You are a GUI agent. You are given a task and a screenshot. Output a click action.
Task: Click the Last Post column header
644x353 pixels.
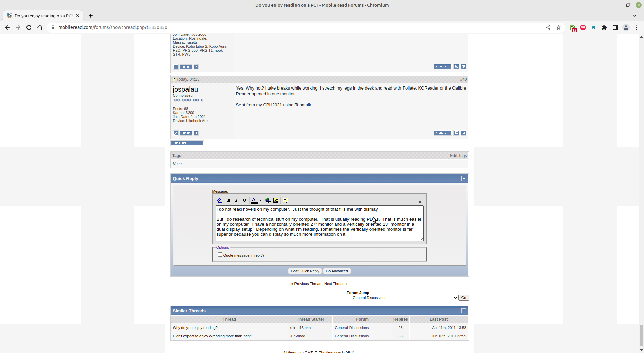coord(438,319)
